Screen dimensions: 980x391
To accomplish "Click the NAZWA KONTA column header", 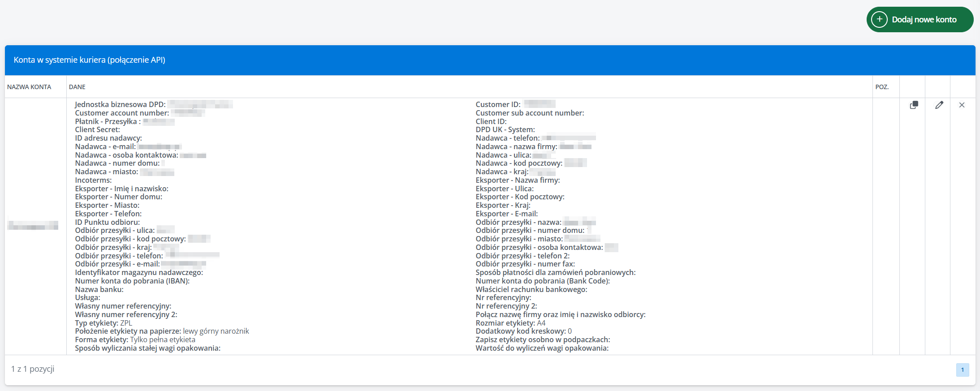I will [29, 87].
